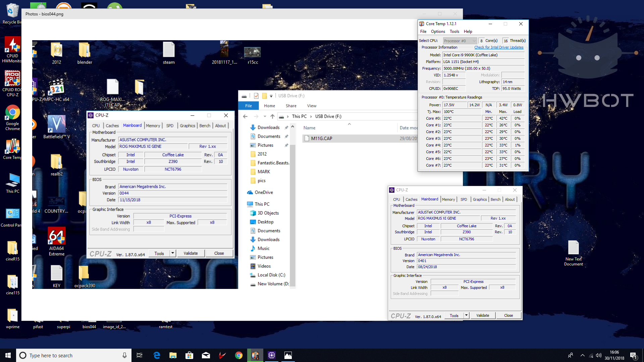Screen dimensions: 644x362
Task: Select the wprime folder on the desktop
Action: pyautogui.click(x=13, y=318)
